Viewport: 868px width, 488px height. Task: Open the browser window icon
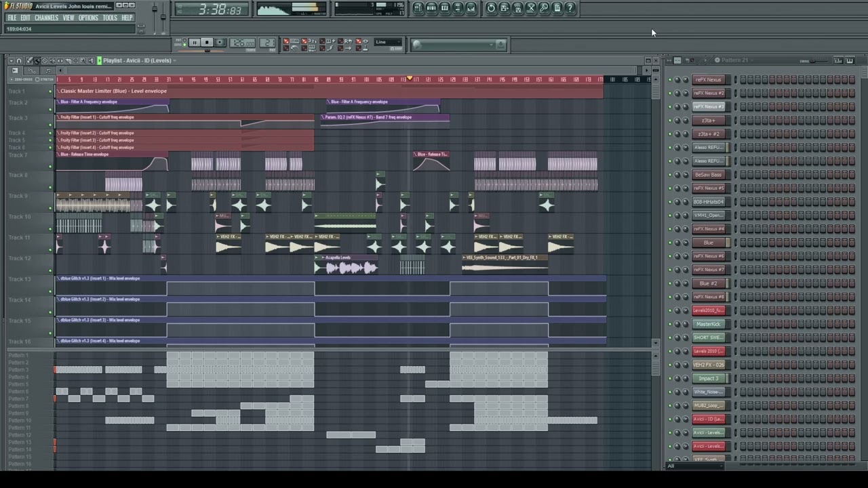(x=458, y=8)
